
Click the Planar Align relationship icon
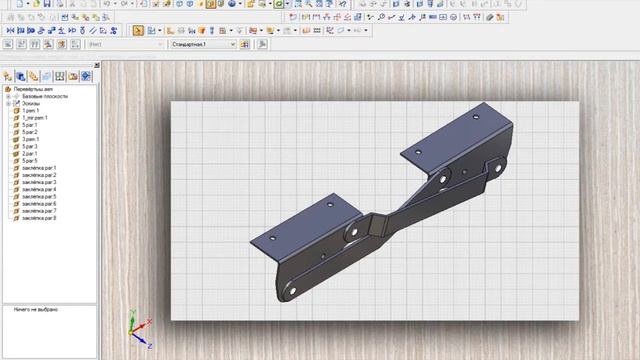(x=21, y=31)
